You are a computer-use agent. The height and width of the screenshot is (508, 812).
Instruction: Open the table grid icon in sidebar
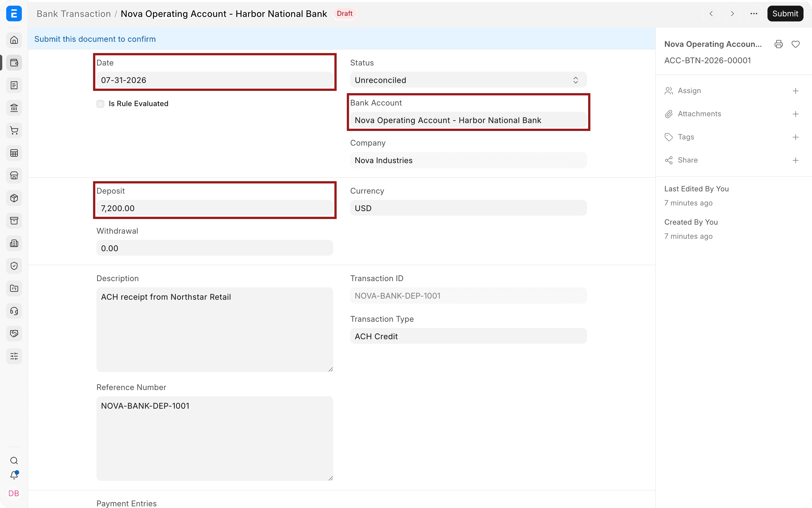point(14,153)
